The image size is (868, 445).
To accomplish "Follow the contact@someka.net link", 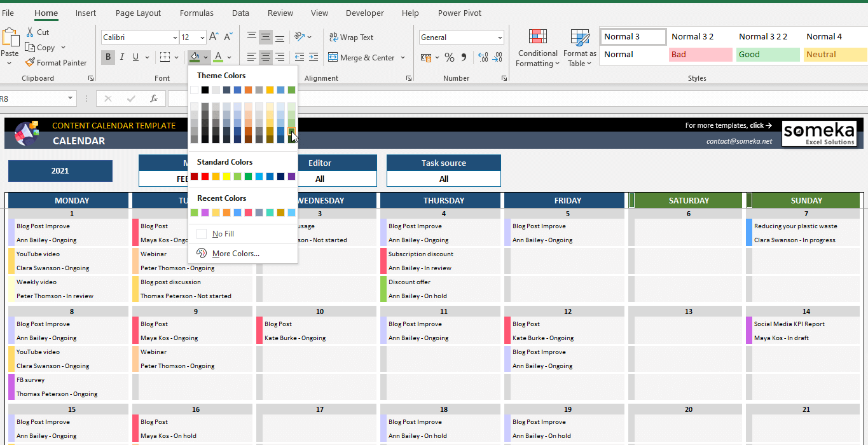I will [740, 141].
